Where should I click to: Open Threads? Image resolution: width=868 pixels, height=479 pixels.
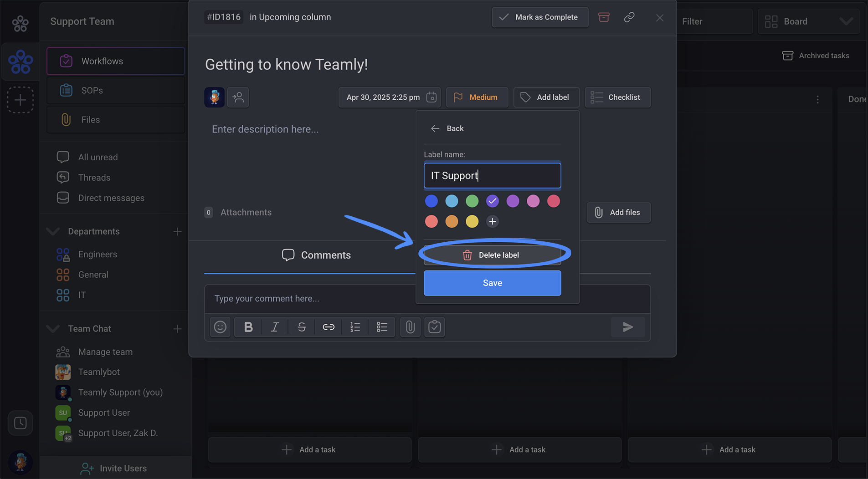(94, 178)
